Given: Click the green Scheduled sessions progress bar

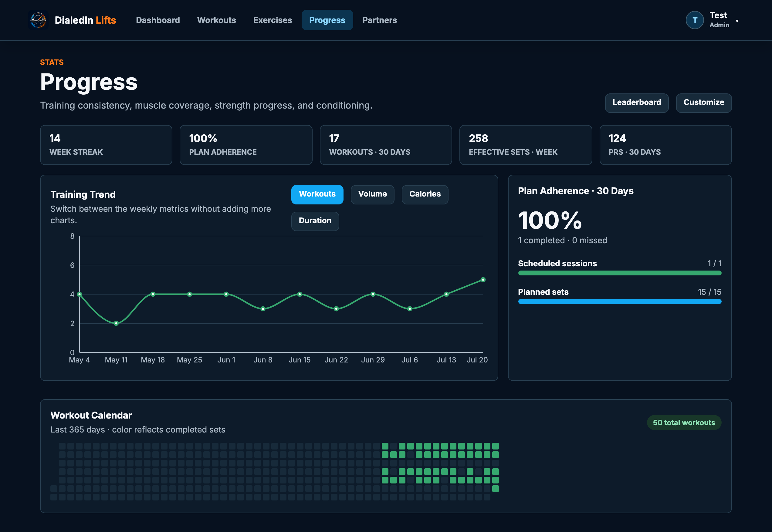Looking at the screenshot, I should tap(620, 273).
